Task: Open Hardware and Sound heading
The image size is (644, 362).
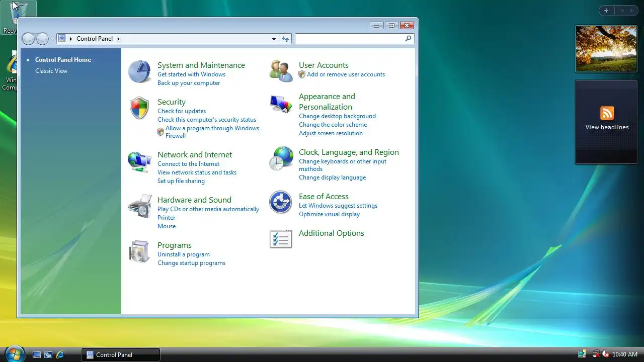Action: (x=194, y=200)
